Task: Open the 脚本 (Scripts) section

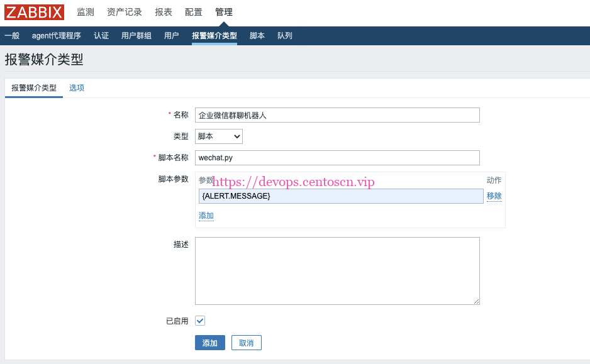Action: pyautogui.click(x=257, y=35)
